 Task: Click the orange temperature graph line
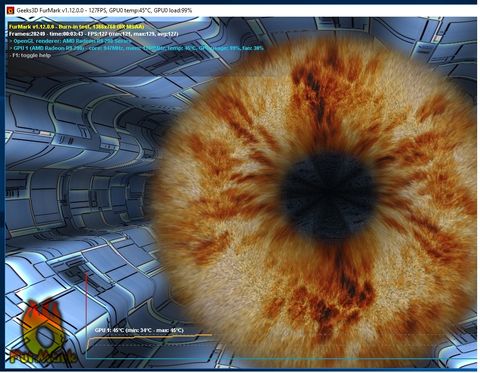tap(149, 337)
